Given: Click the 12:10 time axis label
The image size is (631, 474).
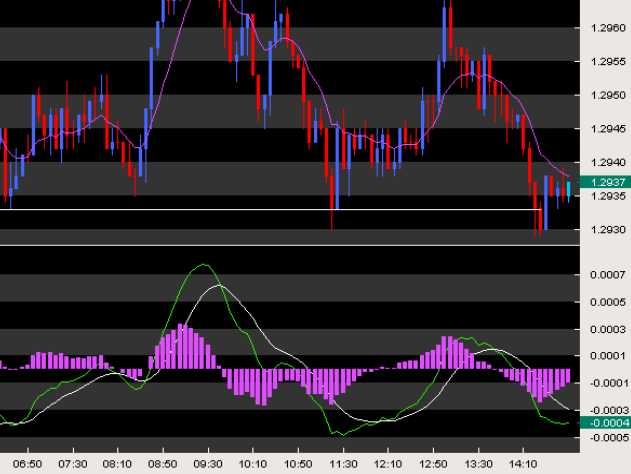Looking at the screenshot, I should 388,464.
